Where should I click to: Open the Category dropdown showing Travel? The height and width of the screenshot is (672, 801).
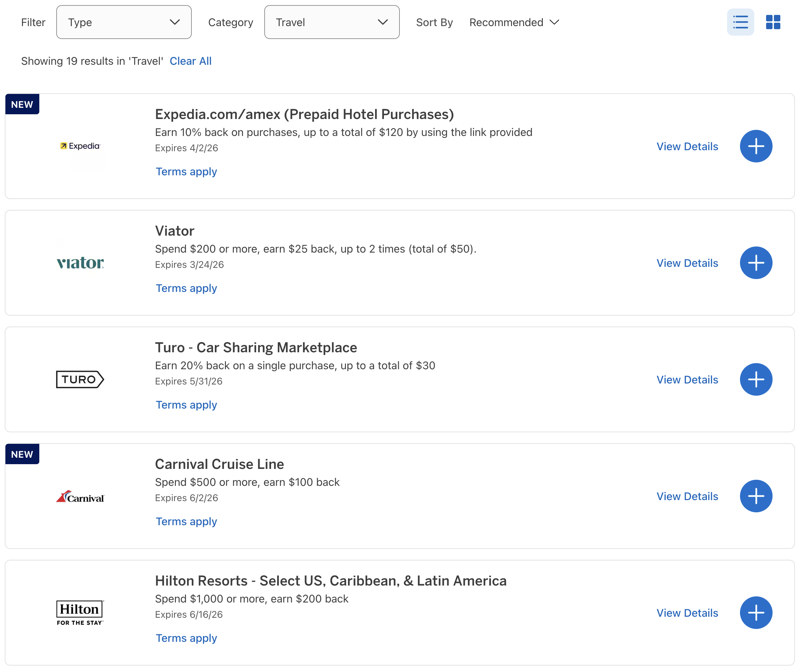331,22
